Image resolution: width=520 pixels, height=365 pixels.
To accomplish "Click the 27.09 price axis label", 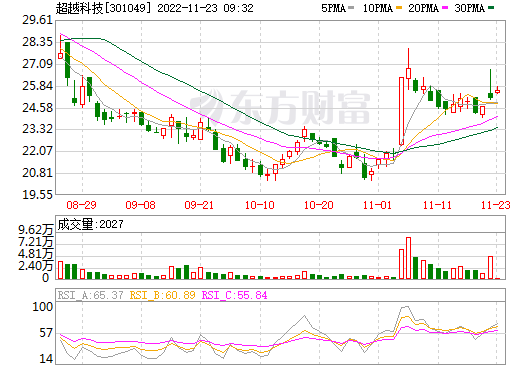I will 37,64.
